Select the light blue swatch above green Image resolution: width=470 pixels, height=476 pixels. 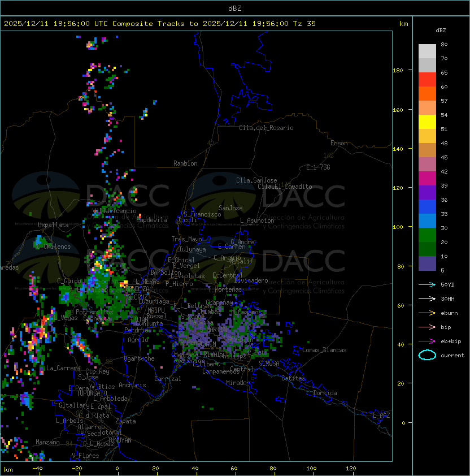pos(427,220)
